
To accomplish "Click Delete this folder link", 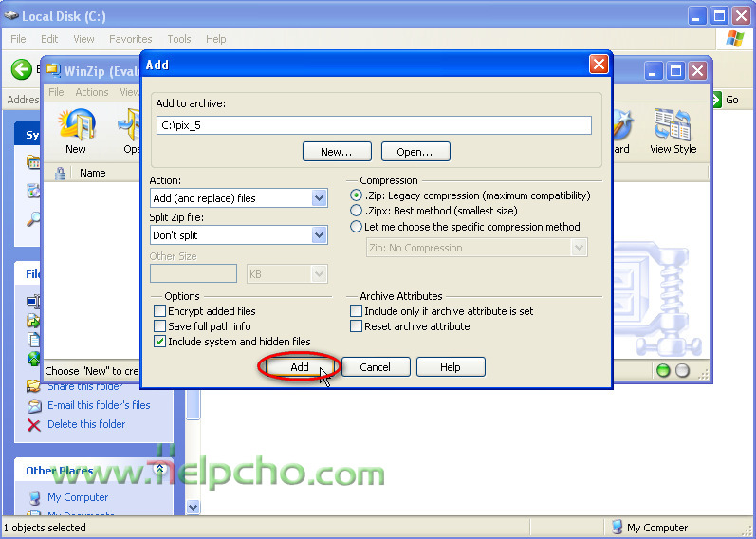I will 86,424.
